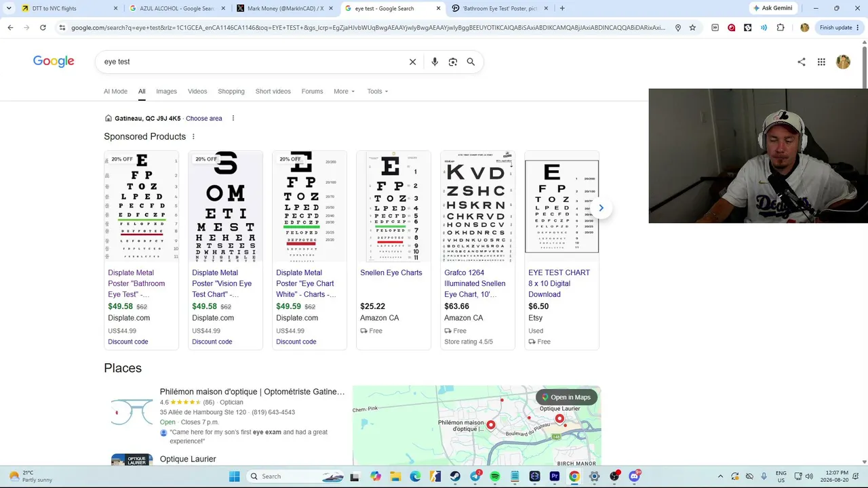Show hidden system tray icons

720,476
